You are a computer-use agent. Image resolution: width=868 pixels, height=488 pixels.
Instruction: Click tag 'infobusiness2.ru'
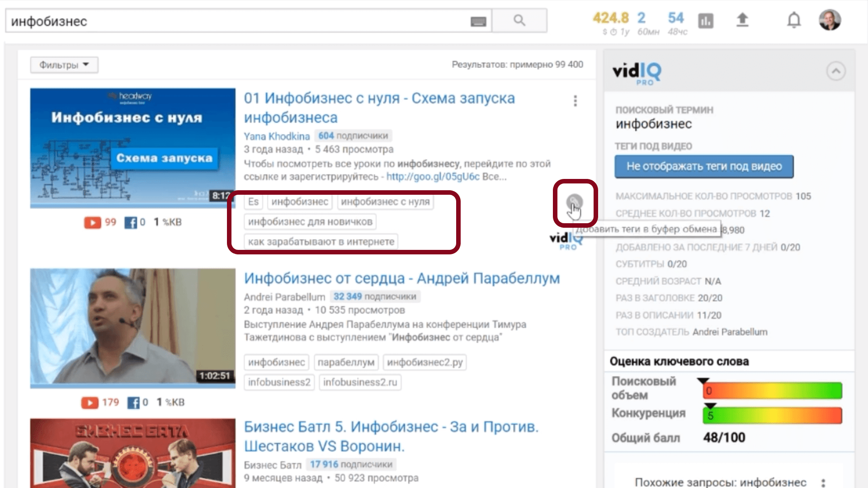point(360,382)
